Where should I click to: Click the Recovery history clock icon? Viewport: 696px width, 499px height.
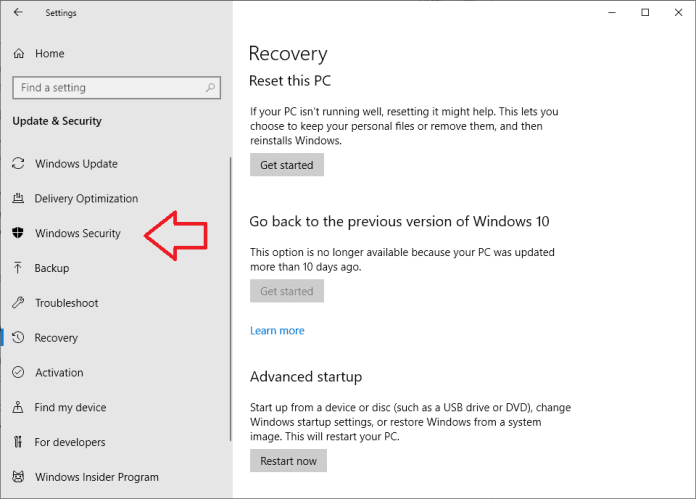click(18, 337)
